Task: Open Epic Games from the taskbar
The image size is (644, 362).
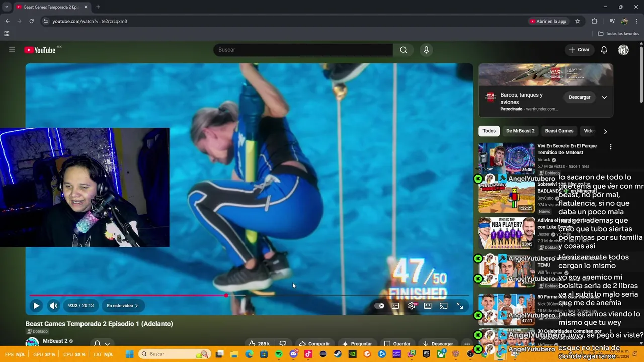Action: (x=426, y=354)
